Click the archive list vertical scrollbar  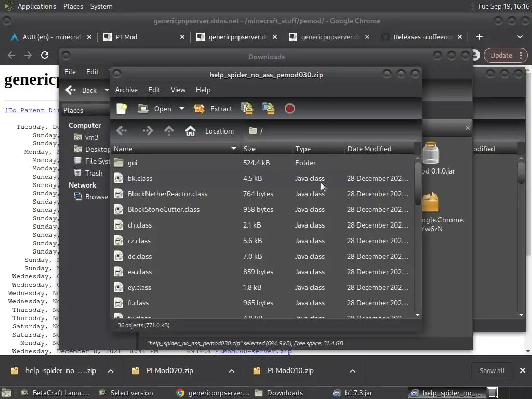click(418, 183)
